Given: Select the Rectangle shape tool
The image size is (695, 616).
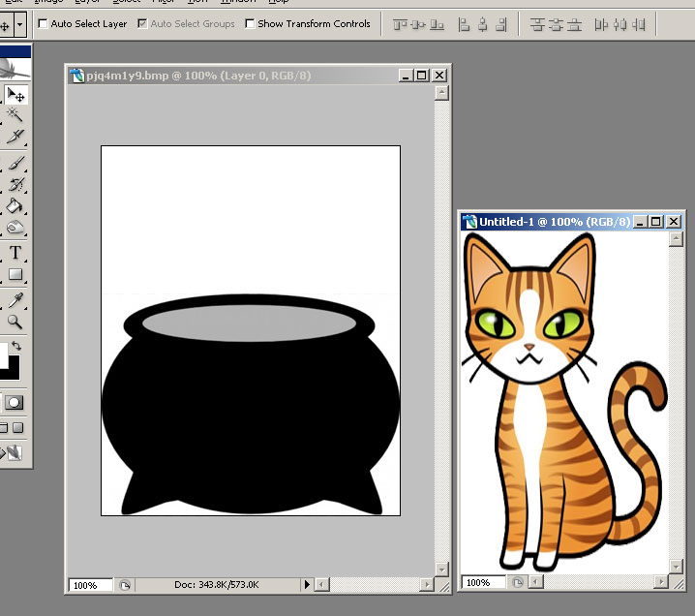Looking at the screenshot, I should click(15, 274).
